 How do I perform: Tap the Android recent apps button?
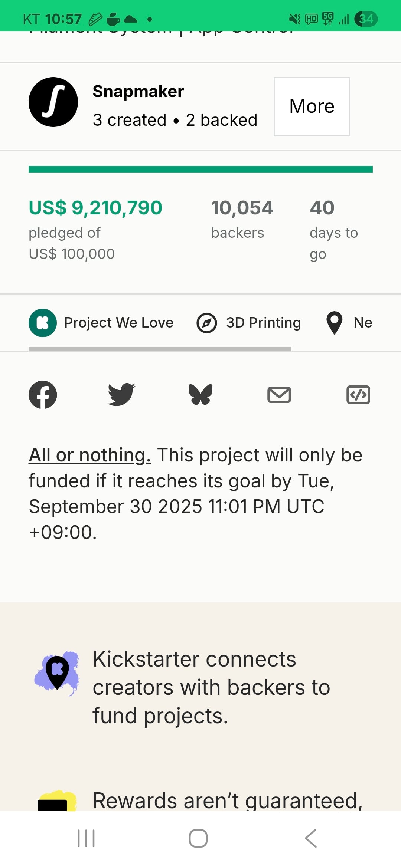tap(86, 838)
